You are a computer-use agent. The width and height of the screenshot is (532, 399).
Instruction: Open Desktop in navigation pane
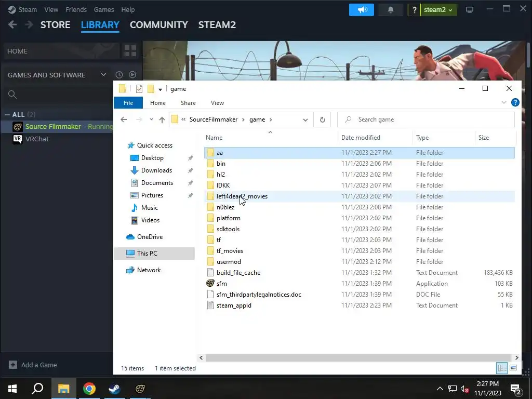[152, 158]
